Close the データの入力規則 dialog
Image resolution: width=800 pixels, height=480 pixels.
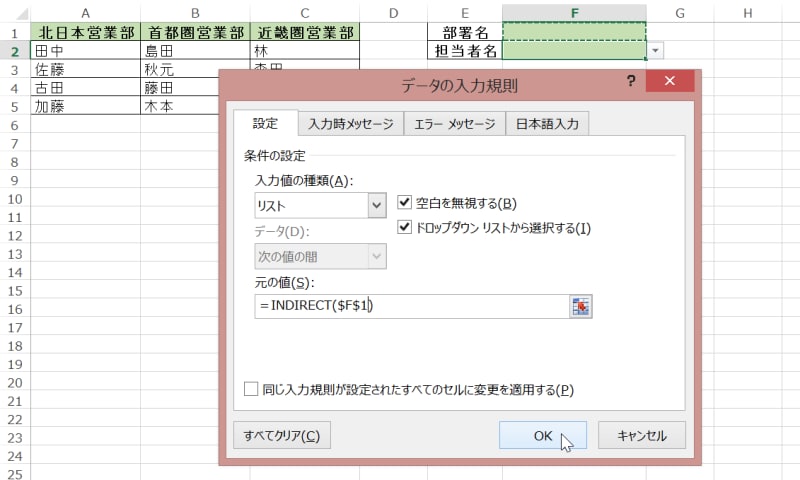[x=670, y=81]
